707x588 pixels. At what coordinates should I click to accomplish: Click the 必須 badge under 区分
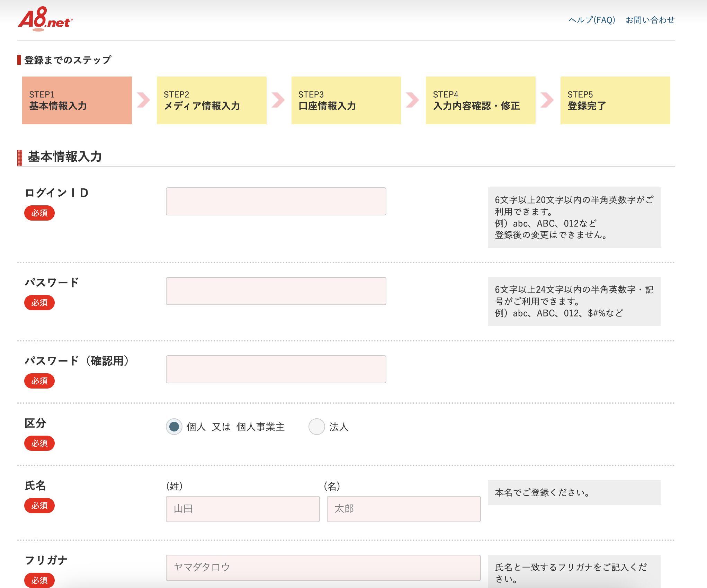[x=39, y=443]
